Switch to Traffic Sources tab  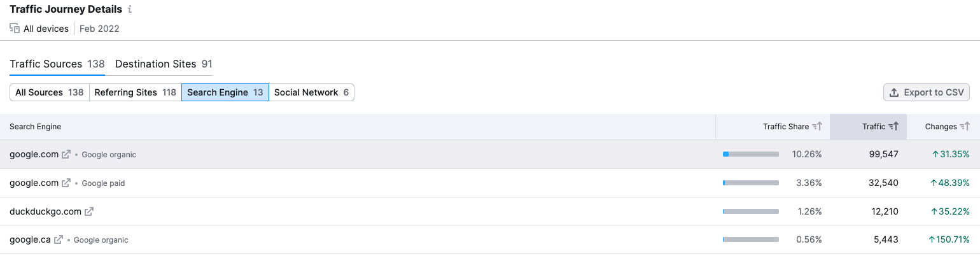[x=57, y=64]
